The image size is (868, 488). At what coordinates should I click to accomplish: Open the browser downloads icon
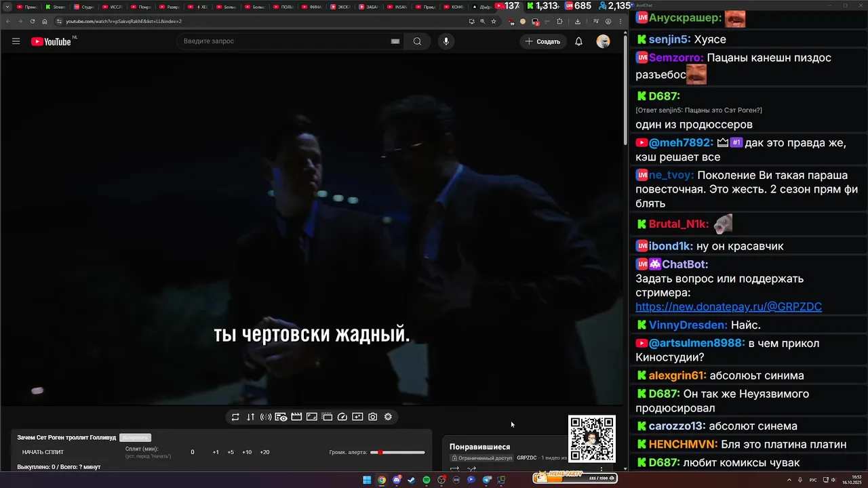coord(578,21)
